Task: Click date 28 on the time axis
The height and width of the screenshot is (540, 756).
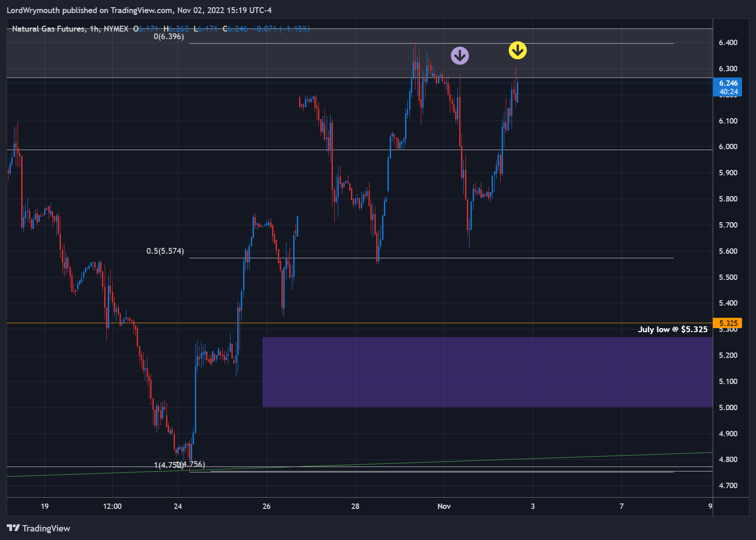Action: [355, 506]
